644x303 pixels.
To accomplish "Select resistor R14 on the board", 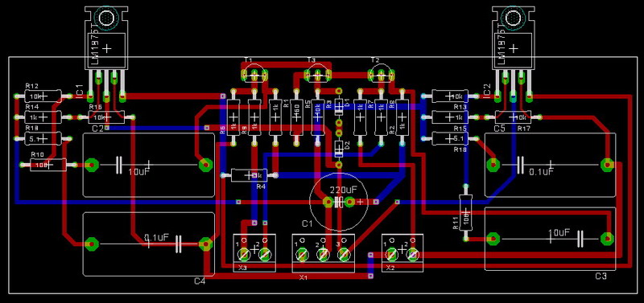I will click(43, 117).
